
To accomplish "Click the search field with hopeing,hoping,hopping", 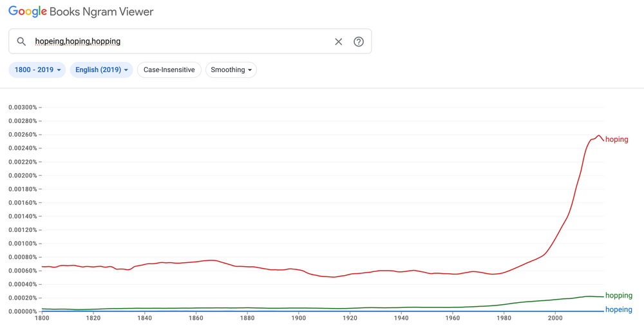I will (180, 41).
